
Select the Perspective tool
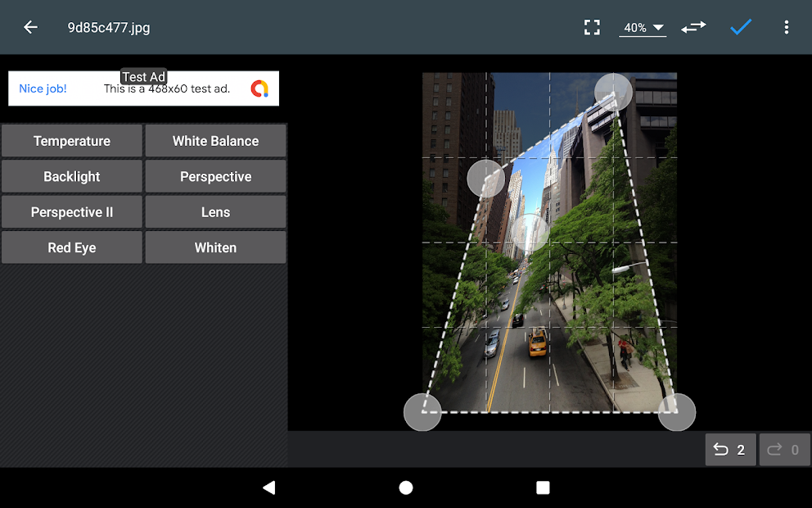coord(215,176)
